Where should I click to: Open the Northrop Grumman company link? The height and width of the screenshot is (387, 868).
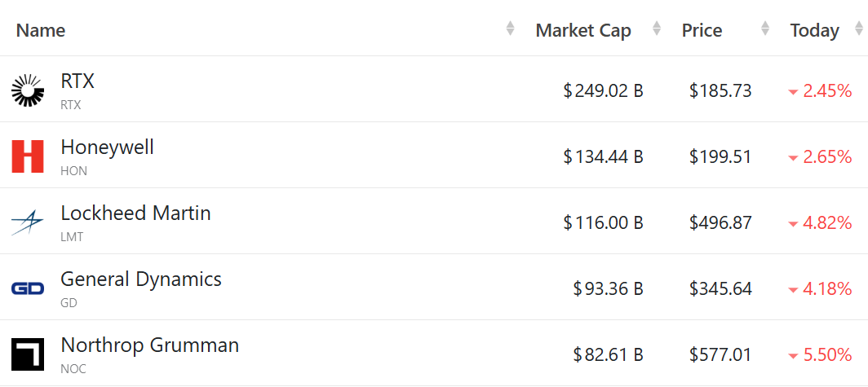(149, 345)
